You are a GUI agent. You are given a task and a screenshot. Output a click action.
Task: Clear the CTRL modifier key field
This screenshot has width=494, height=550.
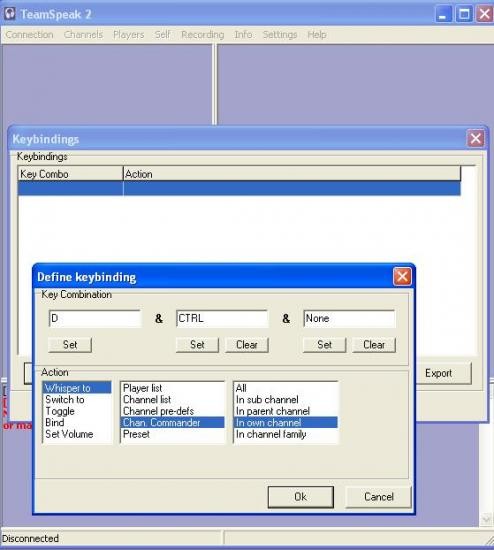click(247, 345)
